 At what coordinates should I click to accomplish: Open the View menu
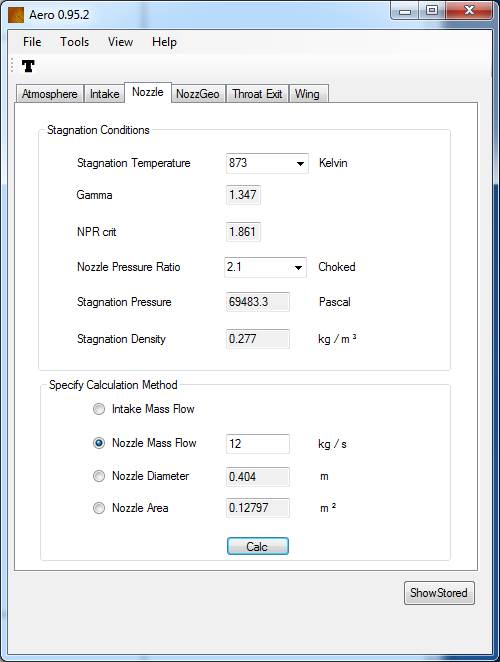tap(120, 42)
